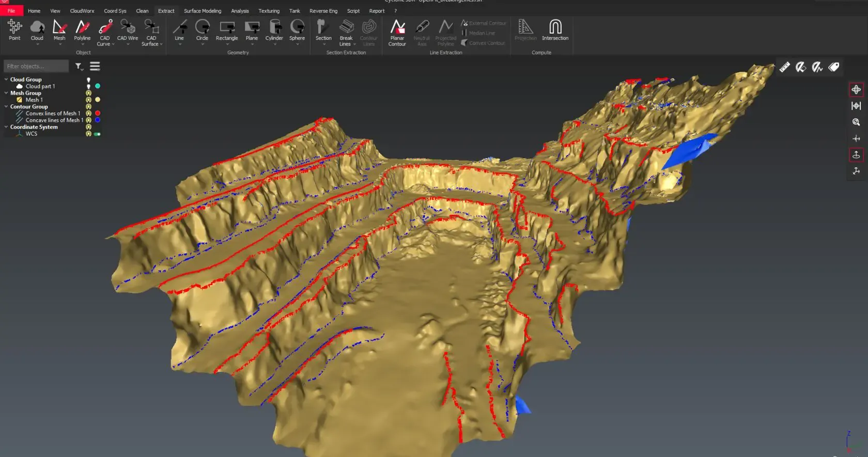Image resolution: width=868 pixels, height=457 pixels.
Task: Switch to the Analysis ribbon tab
Action: (240, 11)
